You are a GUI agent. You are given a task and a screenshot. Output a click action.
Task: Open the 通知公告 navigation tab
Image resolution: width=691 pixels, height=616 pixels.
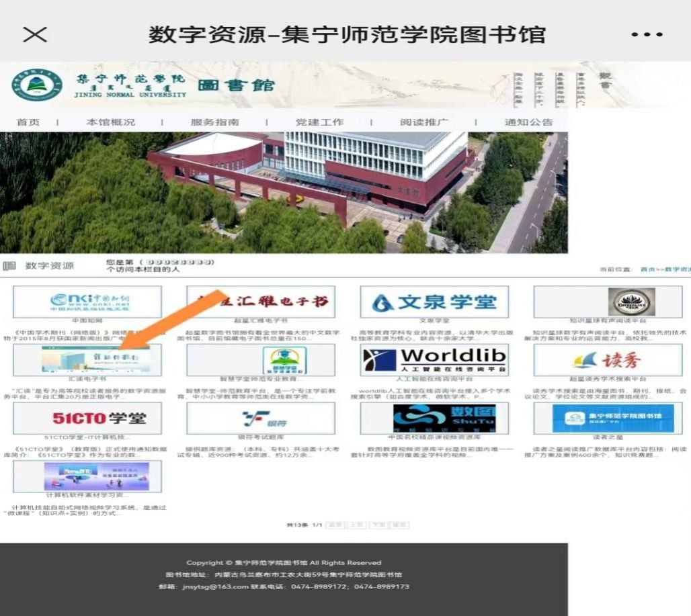click(528, 122)
